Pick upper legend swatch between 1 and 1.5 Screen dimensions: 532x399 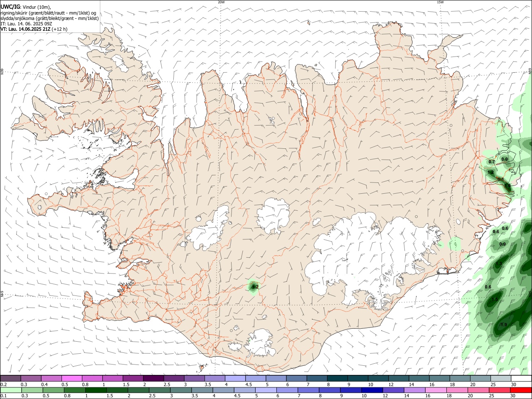113,378
